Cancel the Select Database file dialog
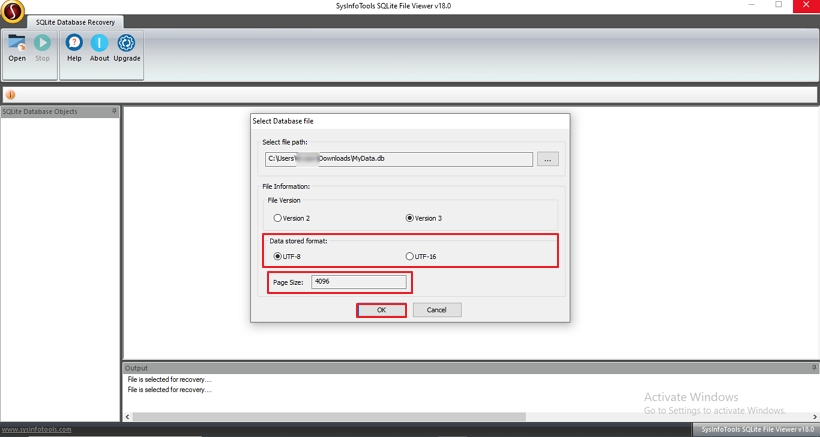 [x=437, y=310]
